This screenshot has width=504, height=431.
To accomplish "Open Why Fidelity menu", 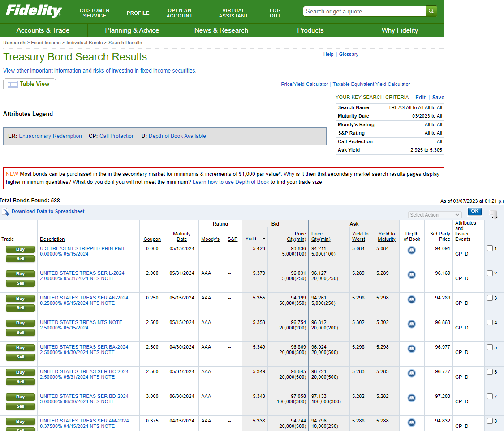I will coord(400,30).
